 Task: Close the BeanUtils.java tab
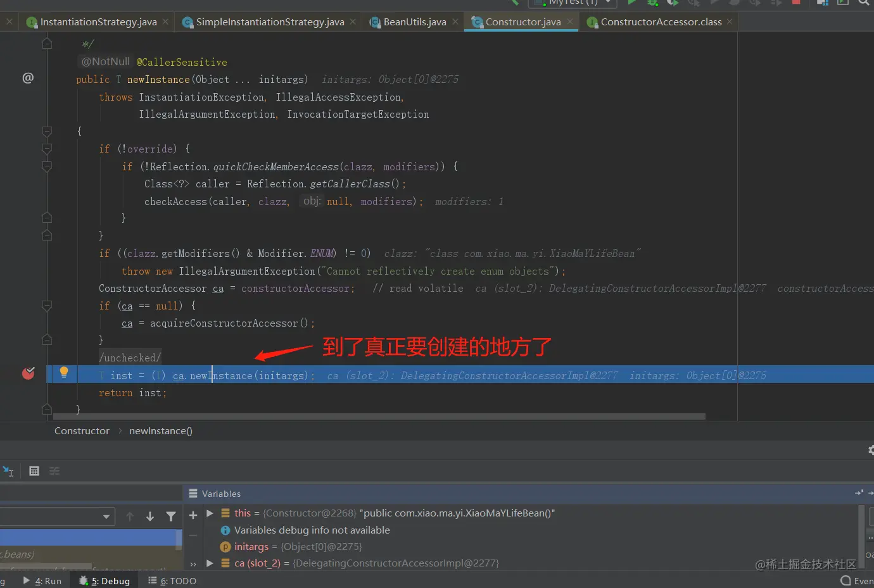pyautogui.click(x=455, y=22)
